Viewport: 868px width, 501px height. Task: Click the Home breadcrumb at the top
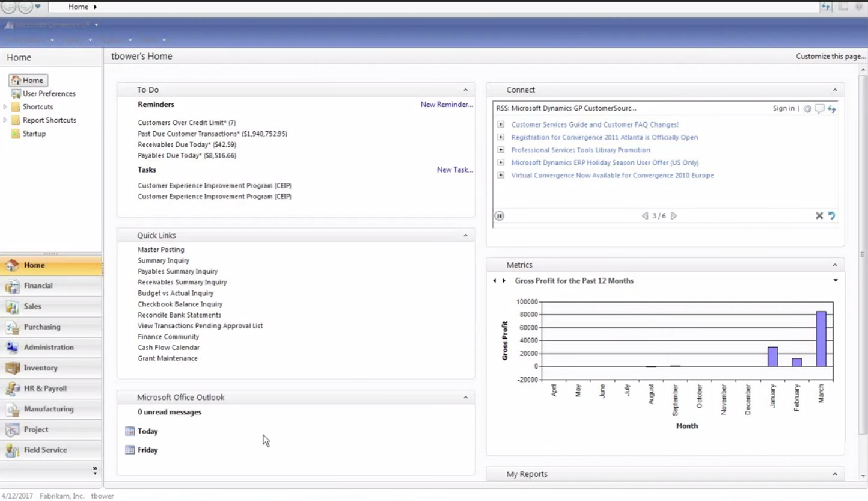[79, 7]
